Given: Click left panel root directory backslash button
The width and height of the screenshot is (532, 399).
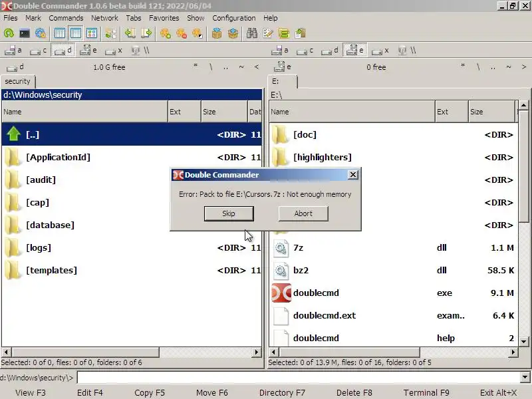Looking at the screenshot, I should 211,67.
